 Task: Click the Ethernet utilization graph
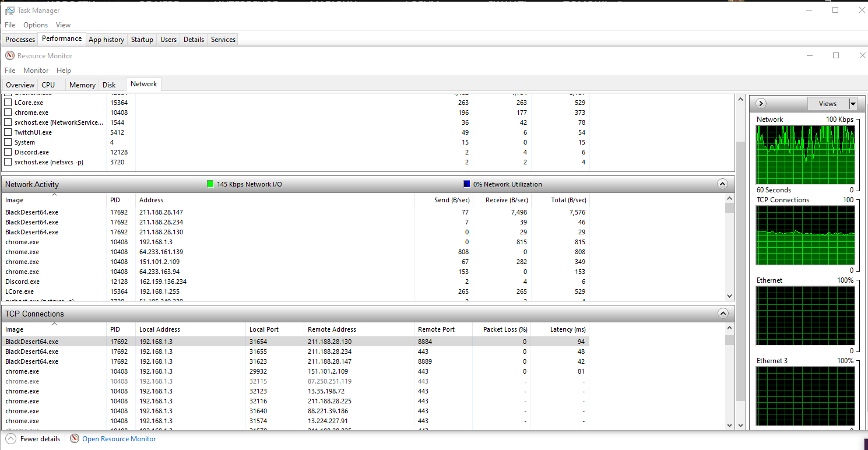[x=805, y=316]
